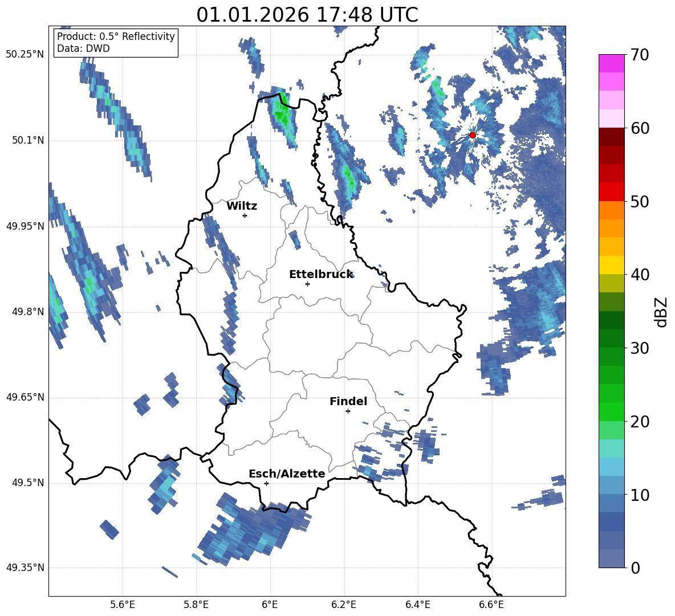Viewport: 675px width, 616px height.
Task: Click the cross marker below Esch/Alzette
Action: (x=266, y=483)
